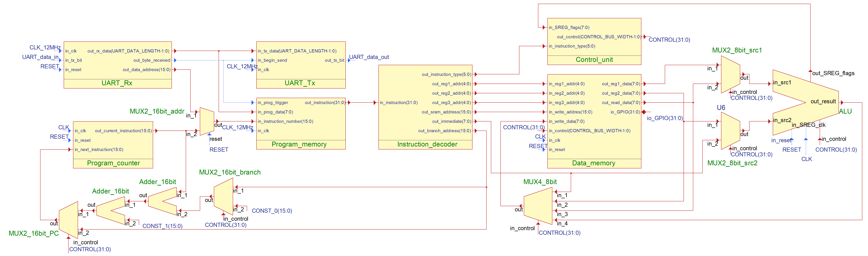Select CLK_12MHz label feeding UART_Rx
The image size is (868, 256).
[x=45, y=48]
